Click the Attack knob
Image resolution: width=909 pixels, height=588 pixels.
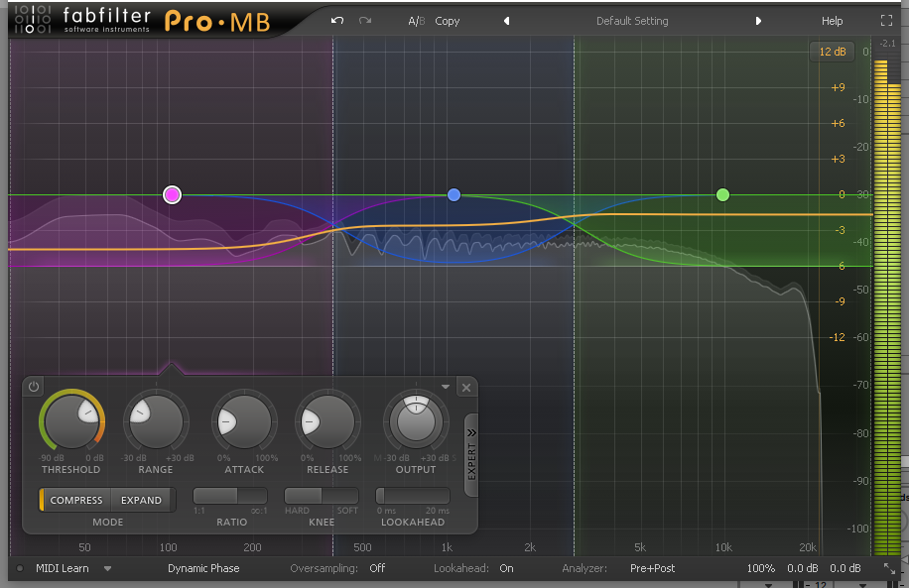(x=244, y=421)
